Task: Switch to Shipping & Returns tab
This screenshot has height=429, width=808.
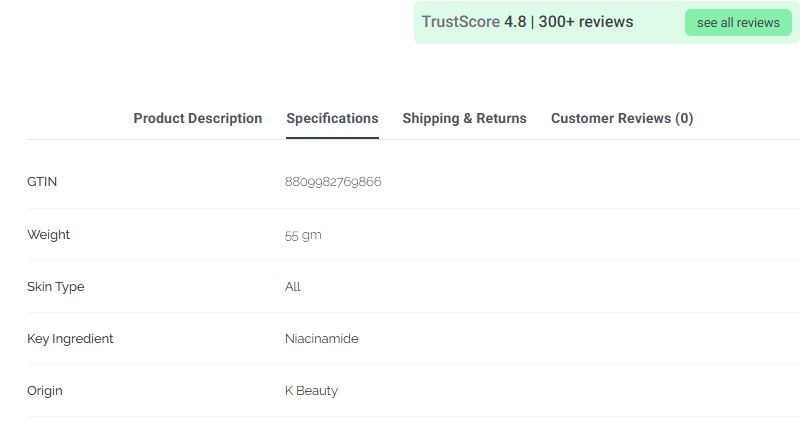Action: [464, 118]
